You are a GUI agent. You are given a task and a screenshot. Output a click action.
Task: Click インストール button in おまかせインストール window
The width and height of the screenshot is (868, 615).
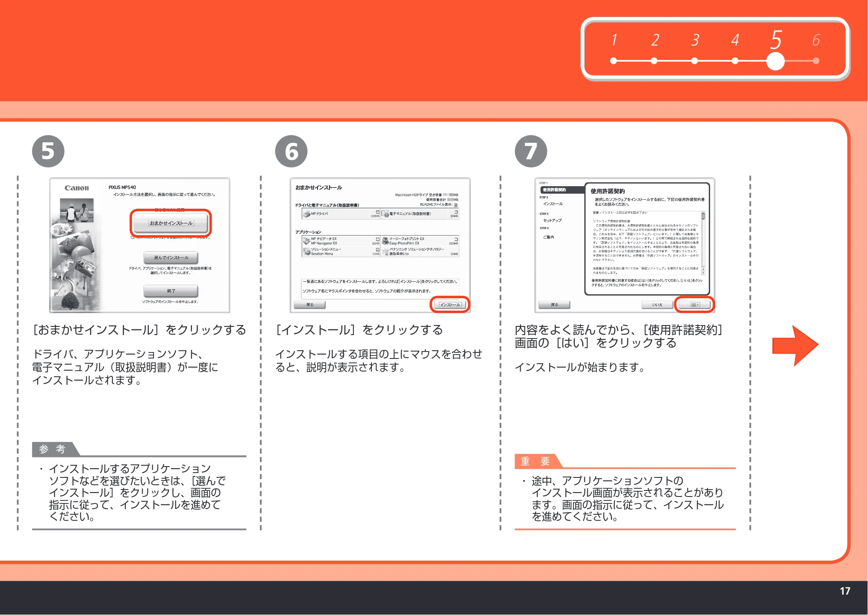tap(450, 305)
